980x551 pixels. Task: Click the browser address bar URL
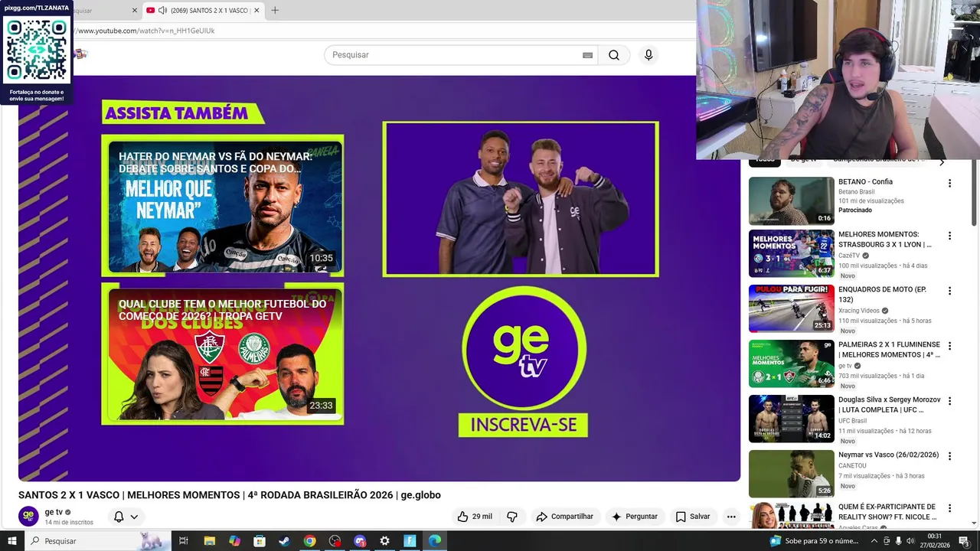click(x=145, y=31)
